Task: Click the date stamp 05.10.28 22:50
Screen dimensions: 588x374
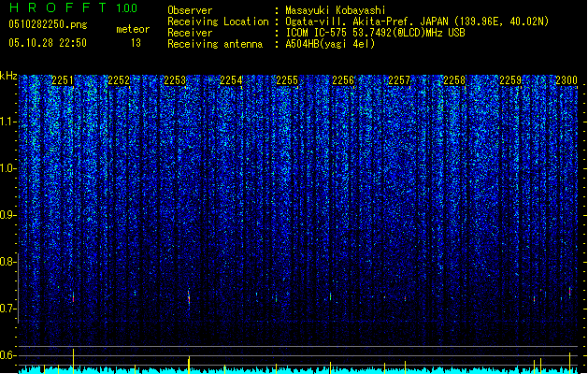Action: [48, 43]
